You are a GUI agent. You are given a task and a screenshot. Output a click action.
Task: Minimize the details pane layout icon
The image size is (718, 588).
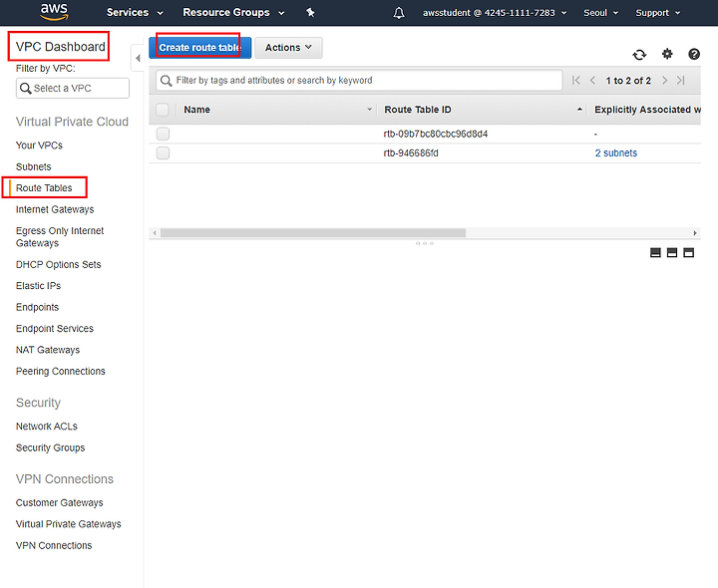[688, 252]
